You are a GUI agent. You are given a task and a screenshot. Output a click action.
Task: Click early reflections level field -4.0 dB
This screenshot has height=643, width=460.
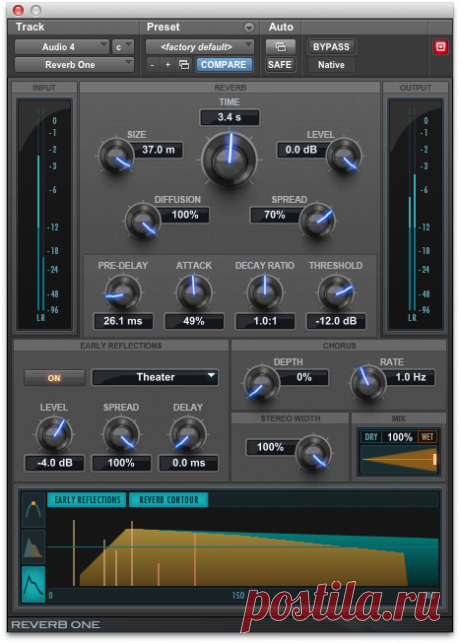point(55,463)
